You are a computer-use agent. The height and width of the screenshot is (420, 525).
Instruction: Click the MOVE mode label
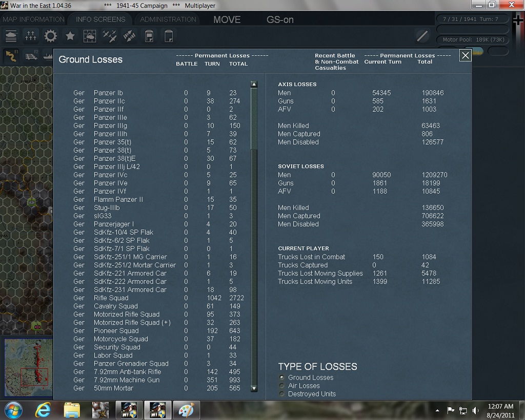227,20
